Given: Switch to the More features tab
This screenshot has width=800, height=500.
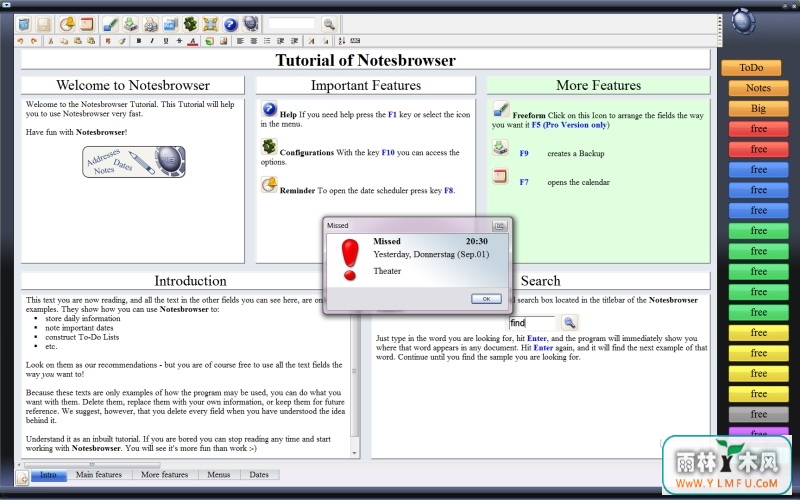Looking at the screenshot, I should 164,475.
